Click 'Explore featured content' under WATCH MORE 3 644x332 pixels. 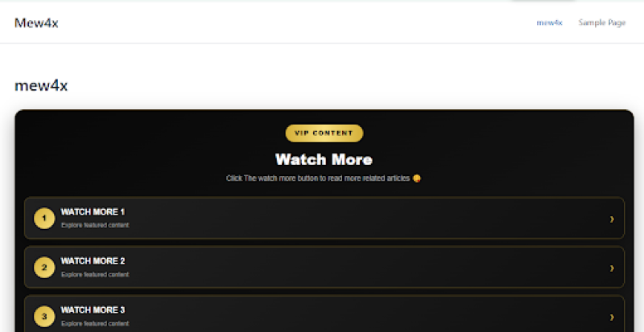(x=95, y=324)
